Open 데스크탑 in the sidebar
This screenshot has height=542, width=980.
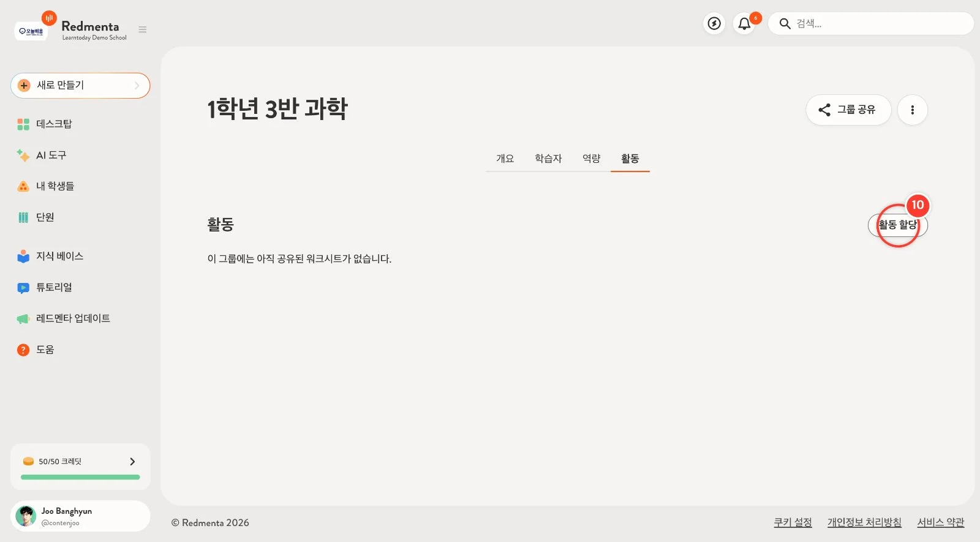[54, 124]
